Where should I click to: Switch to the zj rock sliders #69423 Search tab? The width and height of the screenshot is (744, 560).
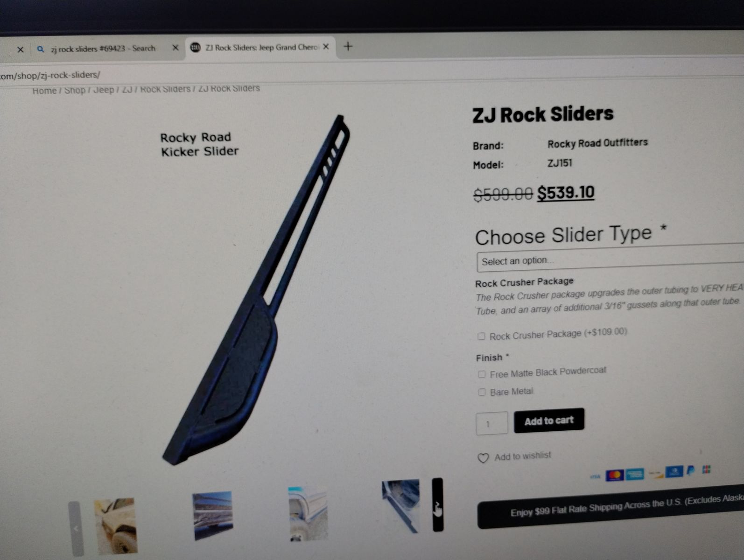tap(103, 49)
